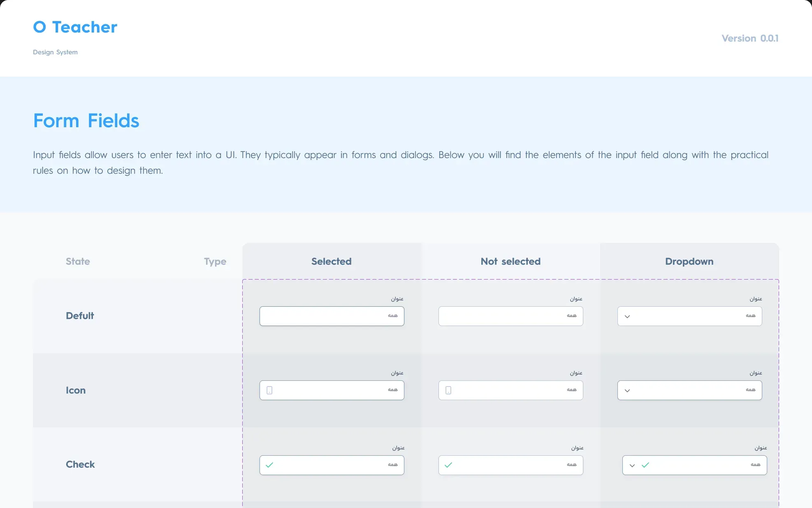Expand the Dropdown chevron in Defult row
The height and width of the screenshot is (508, 812).
[x=627, y=317]
